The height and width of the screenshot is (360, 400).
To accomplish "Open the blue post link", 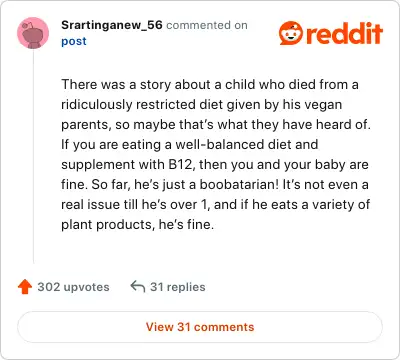I will click(x=74, y=41).
